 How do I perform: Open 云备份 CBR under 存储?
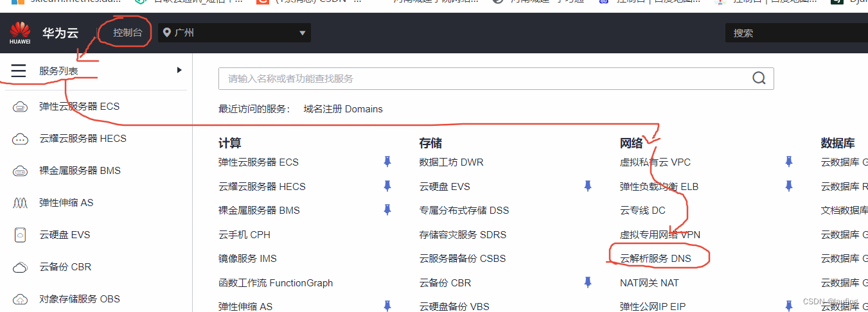[445, 283]
